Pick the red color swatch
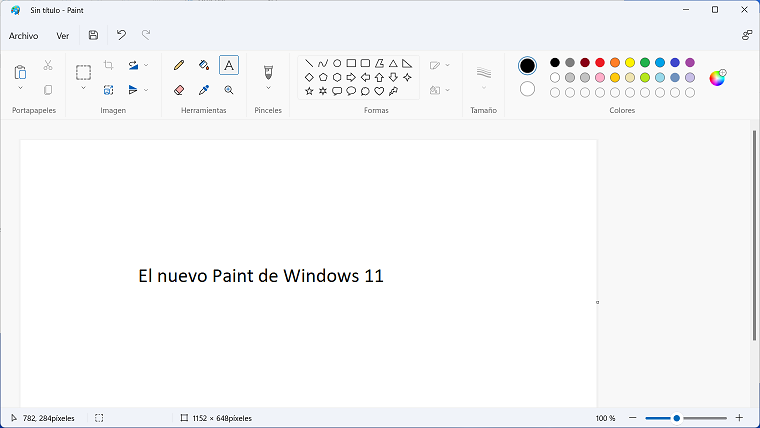This screenshot has height=428, width=760. click(600, 63)
